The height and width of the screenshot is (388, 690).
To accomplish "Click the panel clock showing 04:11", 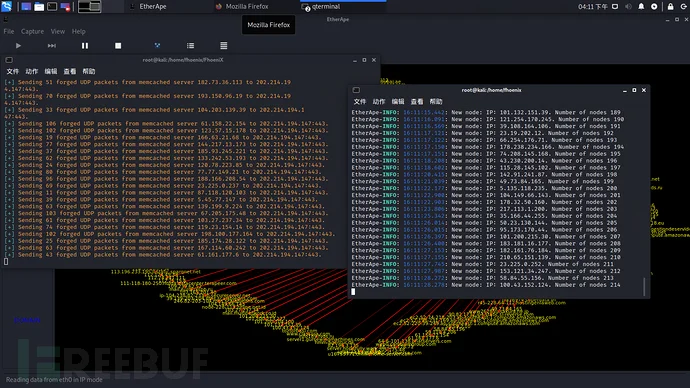I will click(593, 7).
